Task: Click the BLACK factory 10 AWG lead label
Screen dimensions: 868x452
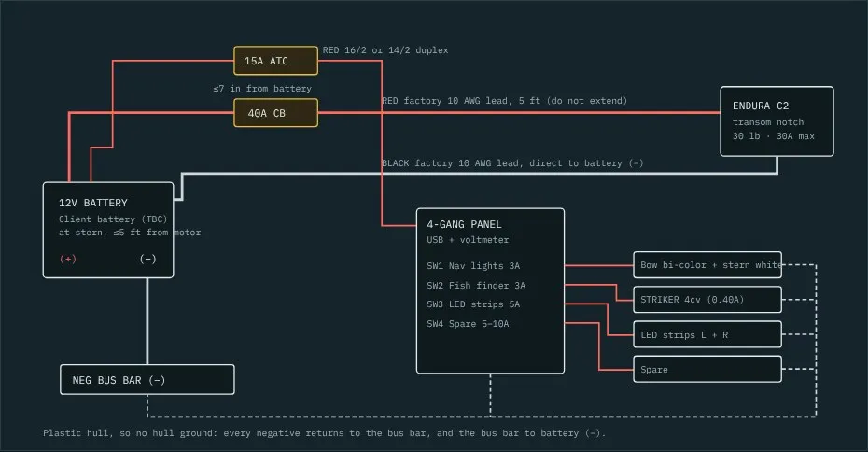Action: click(x=512, y=162)
